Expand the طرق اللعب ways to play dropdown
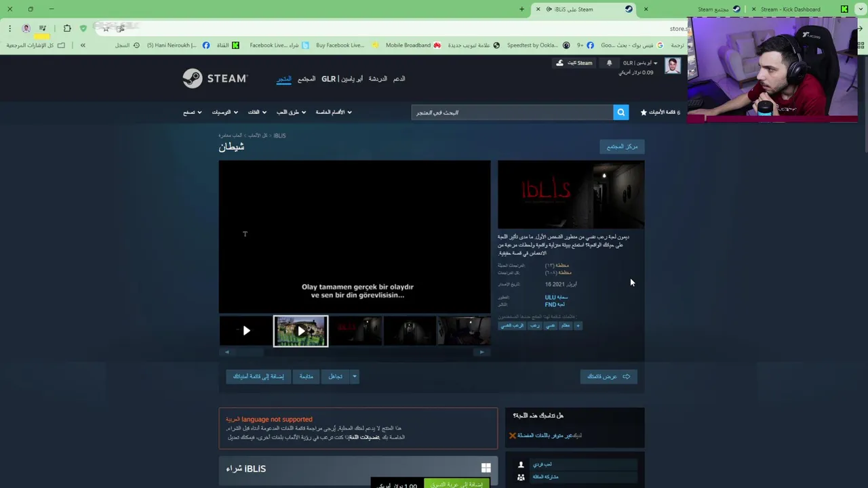 tap(291, 113)
